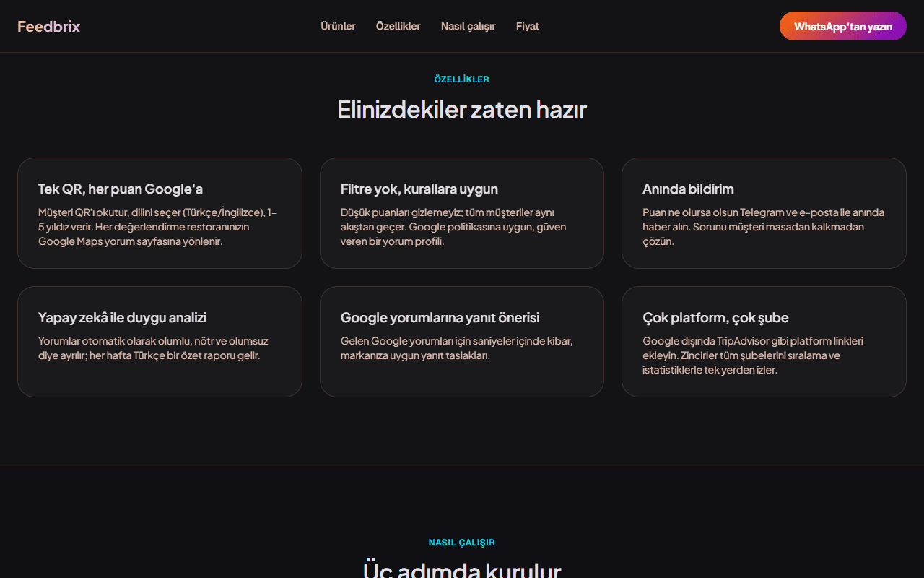Click the heading Üç adımda kurulur
The image size is (924, 578).
click(462, 569)
